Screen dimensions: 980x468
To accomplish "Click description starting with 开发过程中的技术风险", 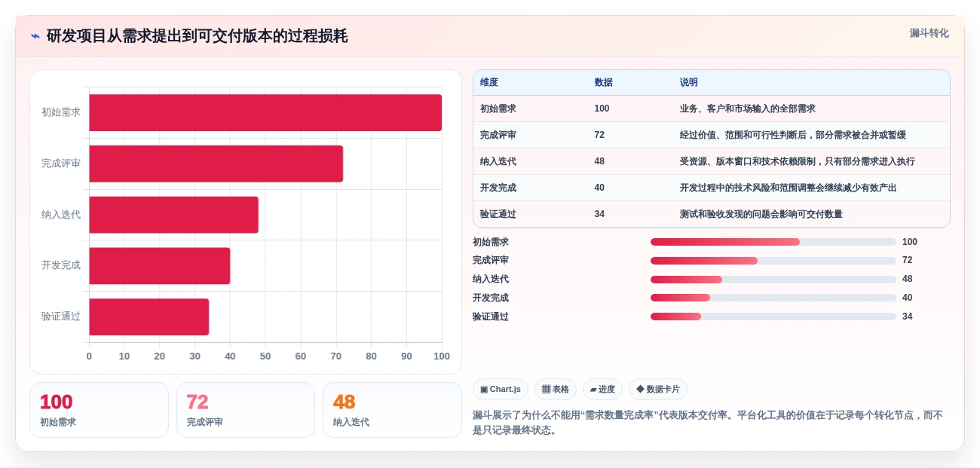I will (788, 188).
